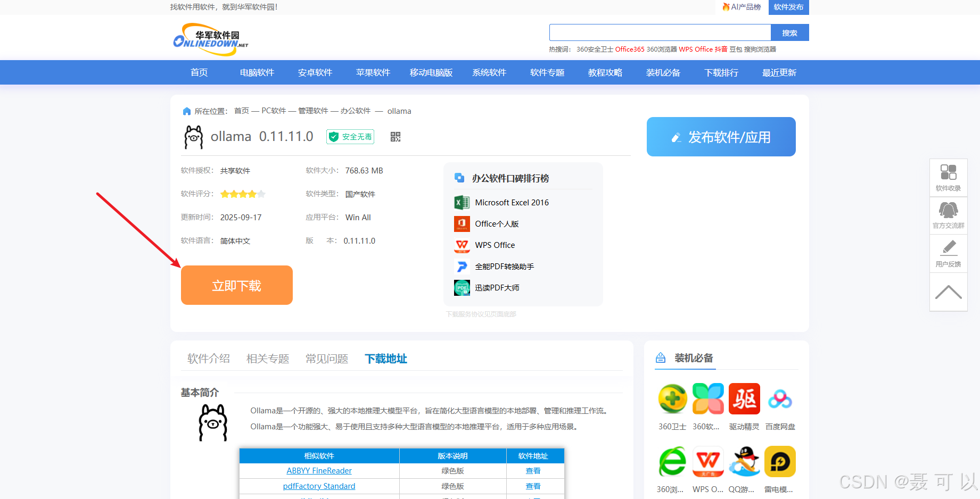Open the 苹果软件 navigation item
This screenshot has width=980, height=499.
[x=373, y=72]
